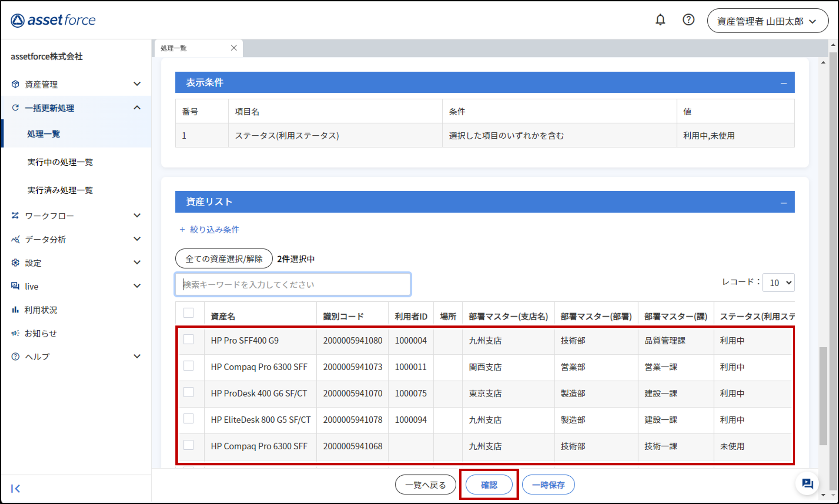
Task: Expand the データ分析 menu chevron
Action: click(x=137, y=239)
